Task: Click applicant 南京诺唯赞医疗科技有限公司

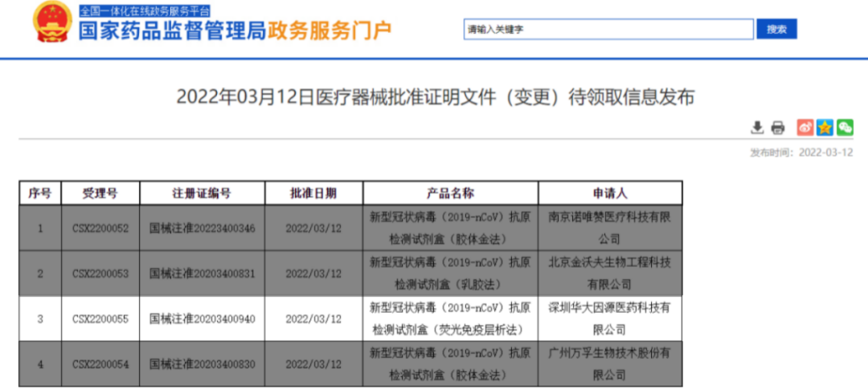Action: pos(610,228)
